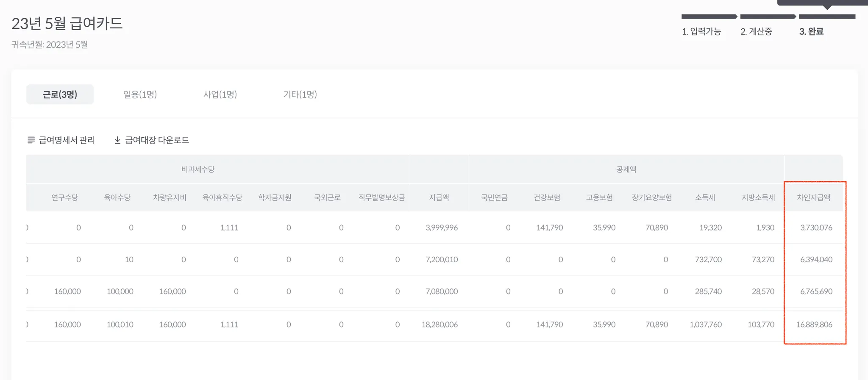Select step 3. 완료
Image resolution: width=868 pixels, height=380 pixels.
coord(811,31)
